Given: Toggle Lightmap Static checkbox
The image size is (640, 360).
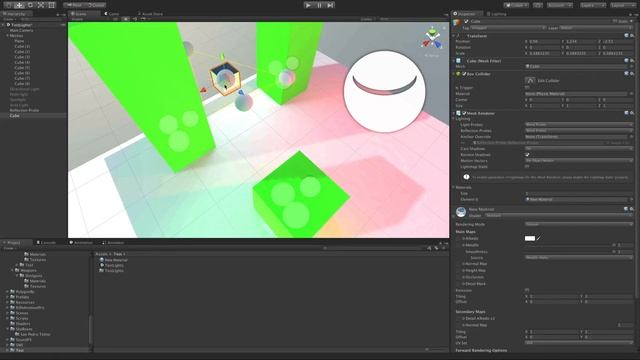Looking at the screenshot, I should pos(527,167).
